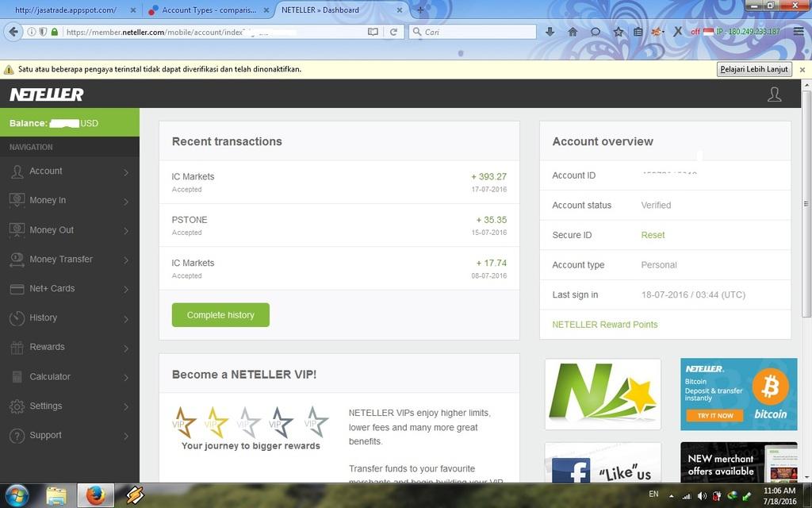Expand the Rewards chevron
The image size is (812, 508).
[x=126, y=348]
